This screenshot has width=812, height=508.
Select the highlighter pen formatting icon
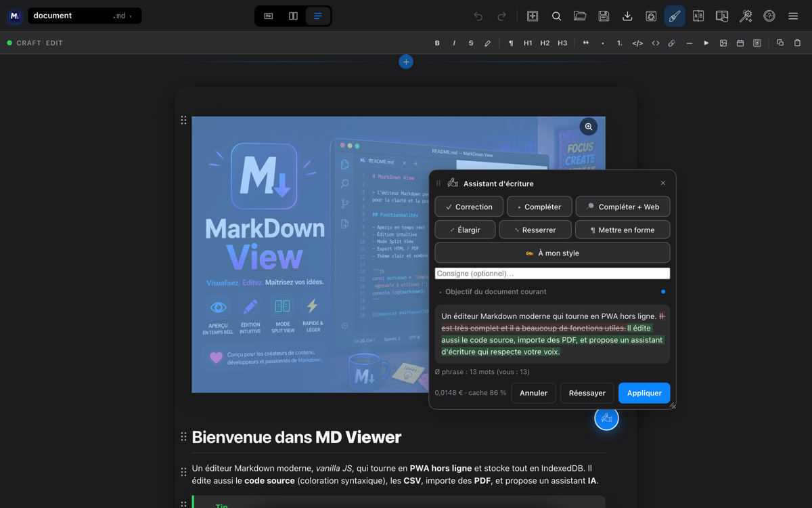point(488,43)
